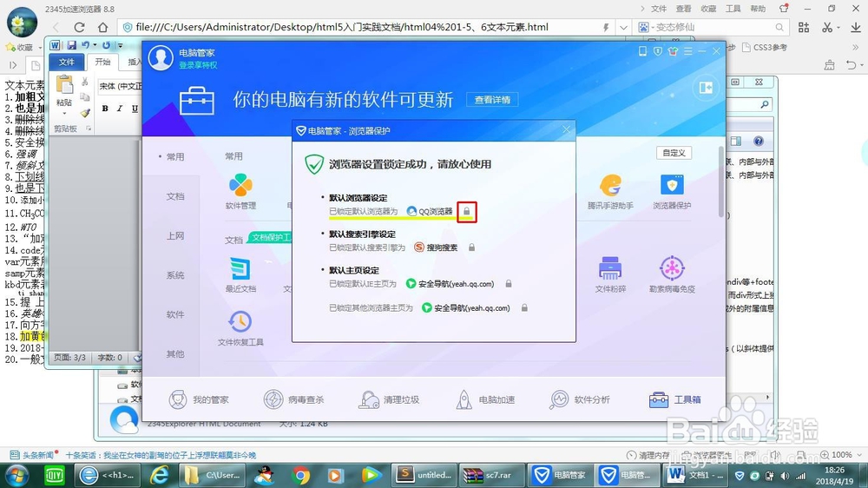Screen dimensions: 868x488
Task: Select the 常用 category in the sidebar
Action: pyautogui.click(x=175, y=157)
